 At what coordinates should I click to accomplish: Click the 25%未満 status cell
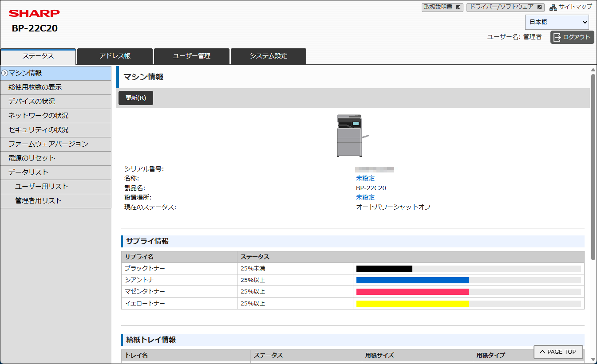(295, 269)
